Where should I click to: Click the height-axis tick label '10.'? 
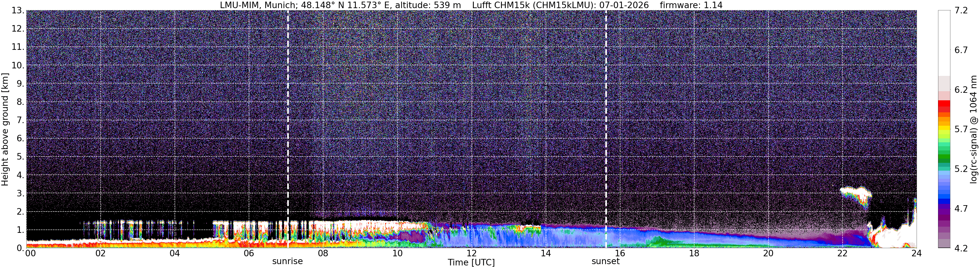click(18, 65)
